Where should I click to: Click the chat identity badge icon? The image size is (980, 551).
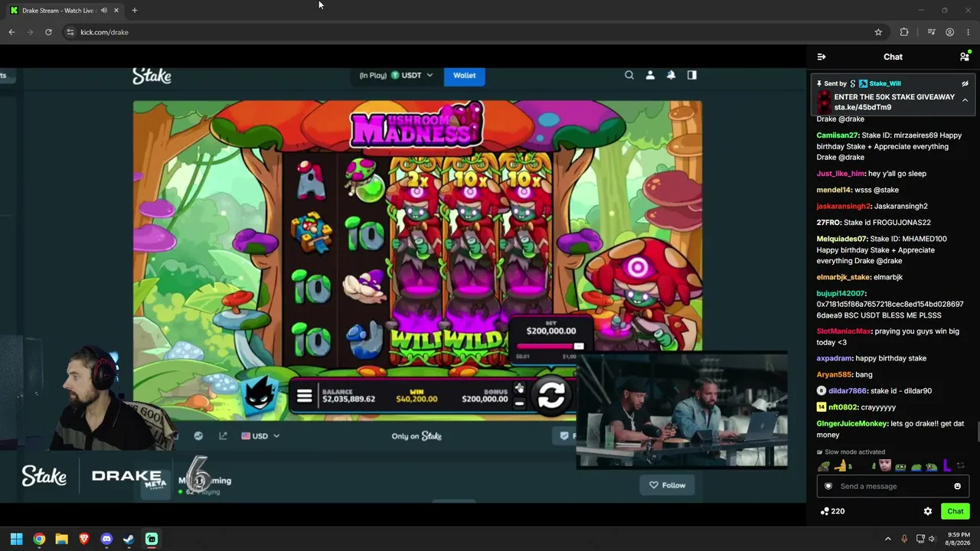(x=828, y=486)
